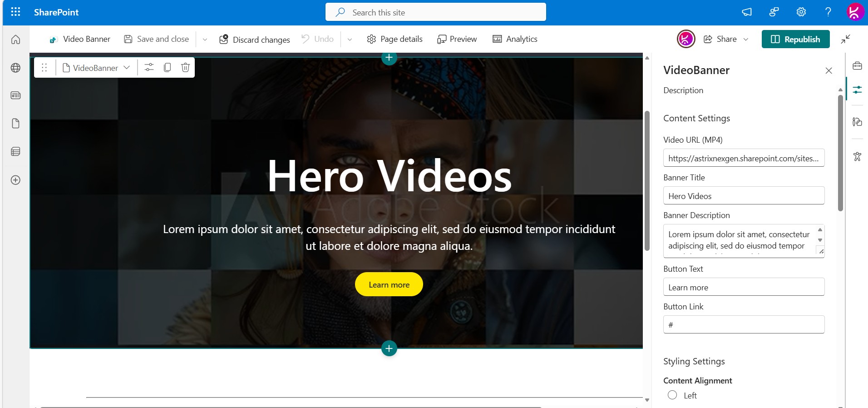Open dropdown arrow next to Save and close
The width and height of the screenshot is (868, 408).
coord(205,40)
